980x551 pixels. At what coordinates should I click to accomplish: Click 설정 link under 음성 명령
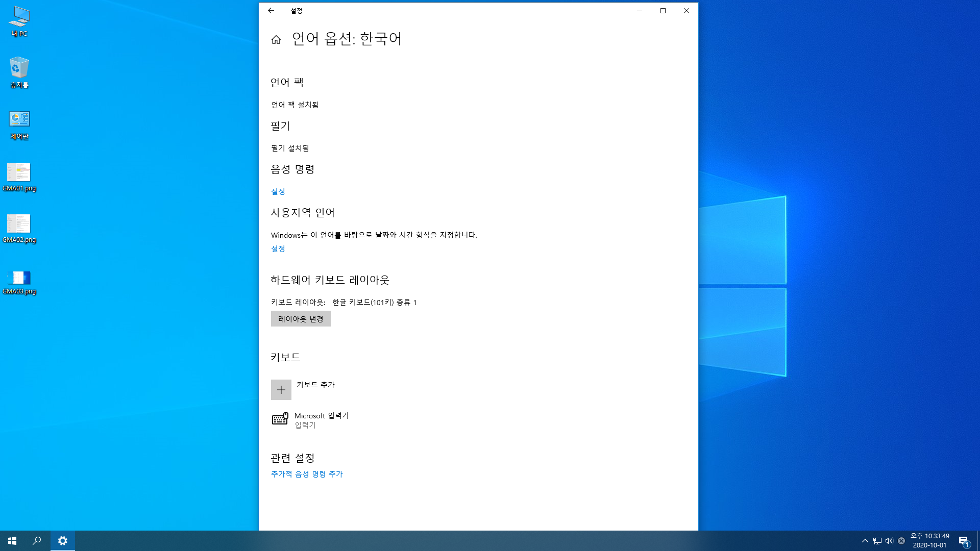(278, 191)
